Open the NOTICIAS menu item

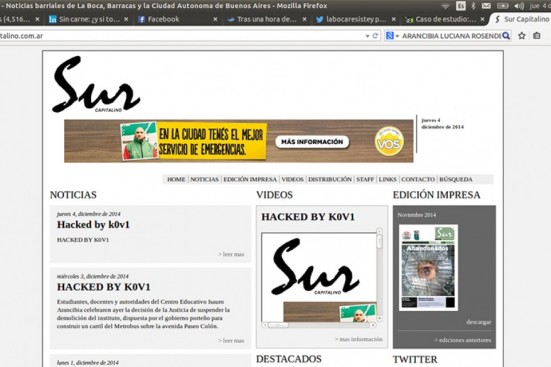tap(205, 179)
